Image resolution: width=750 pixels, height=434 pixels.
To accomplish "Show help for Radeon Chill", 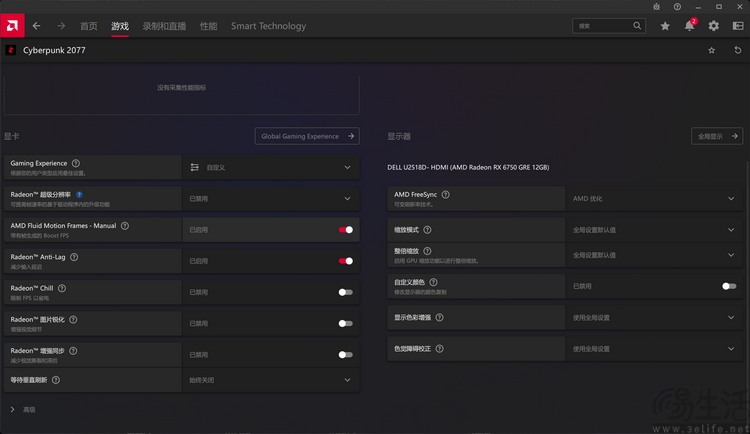I will pyautogui.click(x=62, y=288).
